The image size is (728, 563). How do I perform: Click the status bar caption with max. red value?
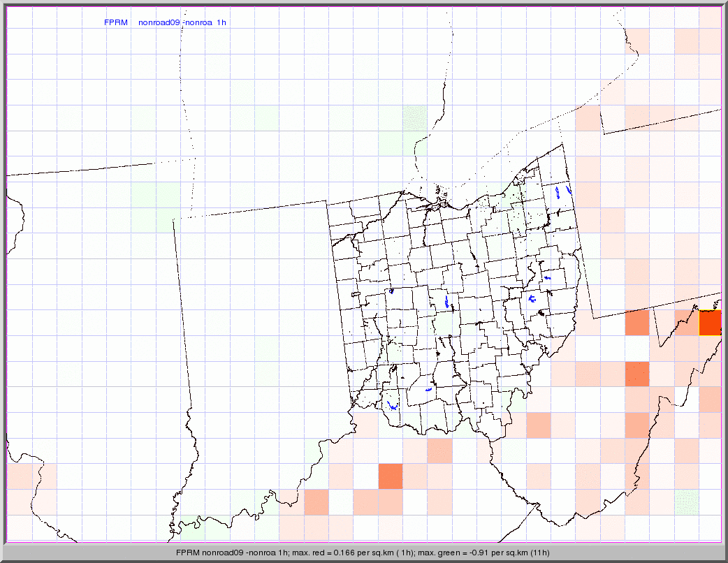pyautogui.click(x=363, y=553)
